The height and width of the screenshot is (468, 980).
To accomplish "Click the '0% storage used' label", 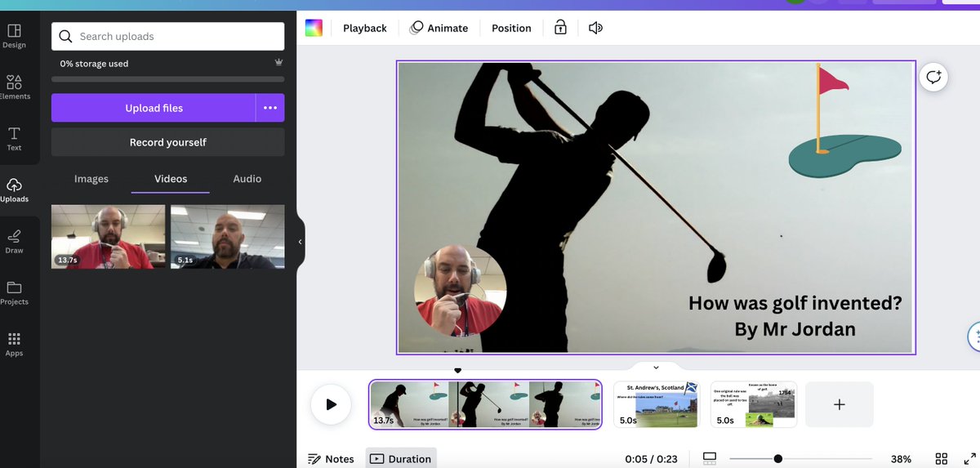I will point(94,64).
